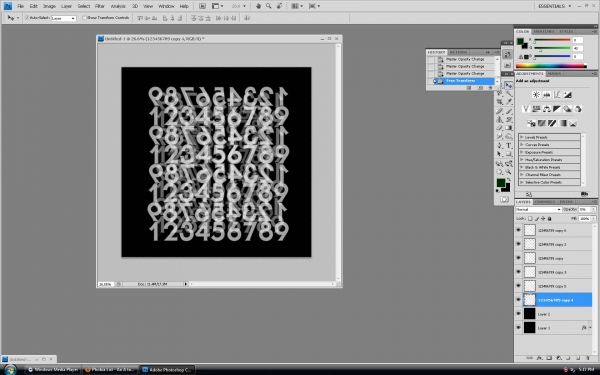The height and width of the screenshot is (375, 600).
Task: Open the Essentials workspace switcher
Action: click(555, 6)
